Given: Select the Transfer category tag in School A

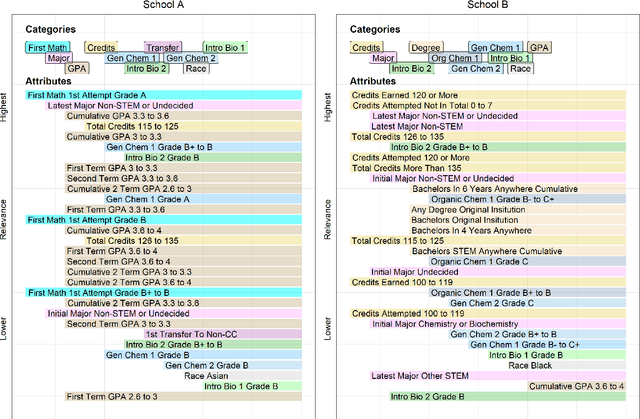Looking at the screenshot, I should tap(161, 47).
